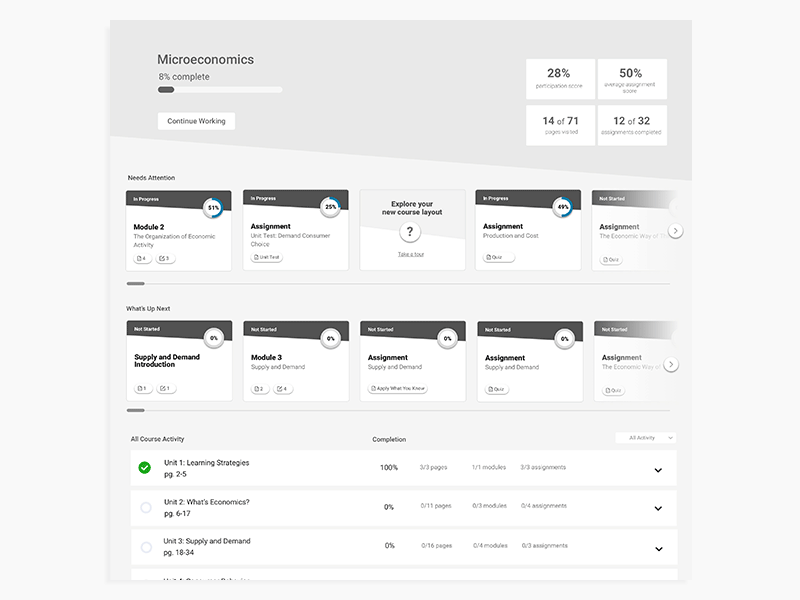
Task: Click the 25% progress ring on Unit Test assignment
Action: click(331, 207)
